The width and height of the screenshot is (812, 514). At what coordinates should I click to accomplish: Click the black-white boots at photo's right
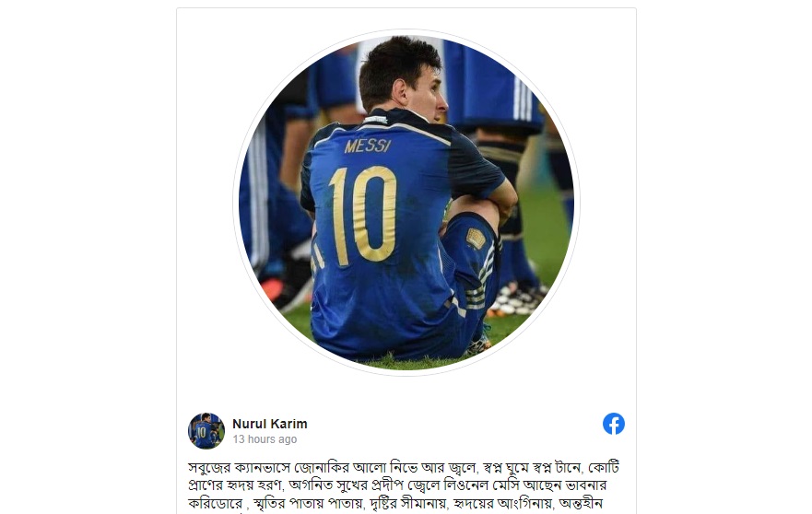tap(517, 299)
